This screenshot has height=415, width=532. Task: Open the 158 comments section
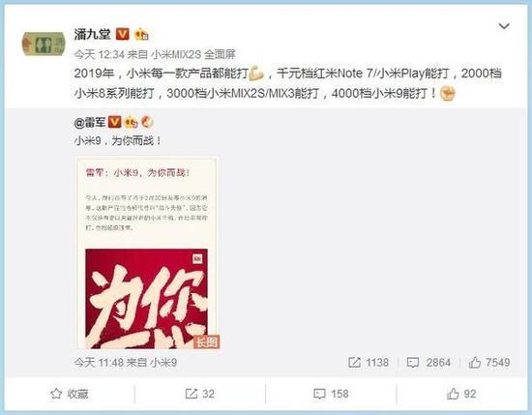(x=331, y=394)
